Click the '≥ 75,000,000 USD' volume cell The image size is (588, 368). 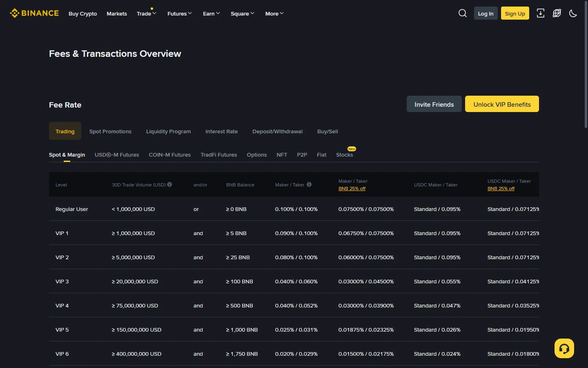click(x=135, y=305)
